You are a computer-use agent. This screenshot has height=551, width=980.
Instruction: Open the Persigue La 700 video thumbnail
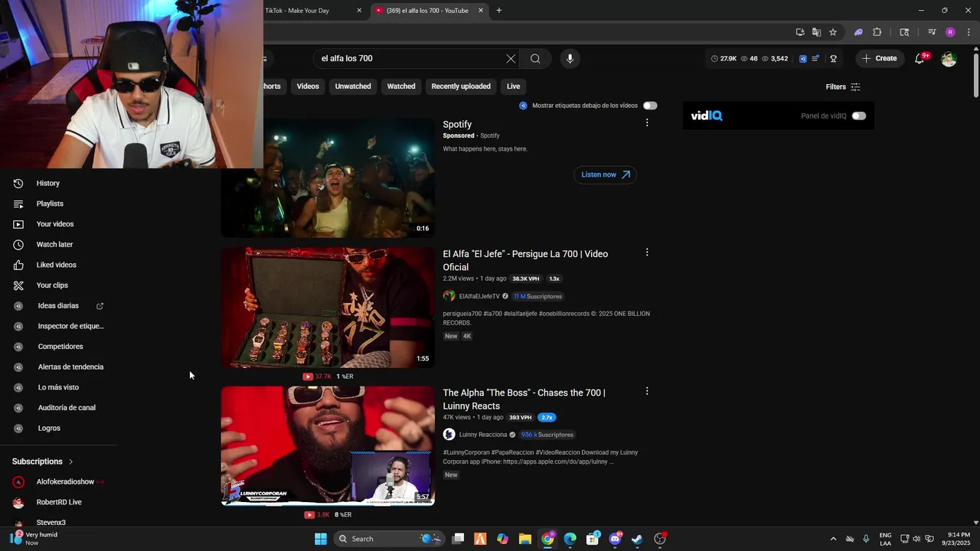coord(328,308)
